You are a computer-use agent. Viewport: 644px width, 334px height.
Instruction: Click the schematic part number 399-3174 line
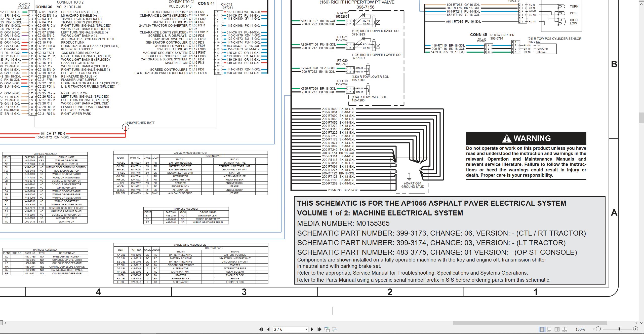(x=431, y=243)
